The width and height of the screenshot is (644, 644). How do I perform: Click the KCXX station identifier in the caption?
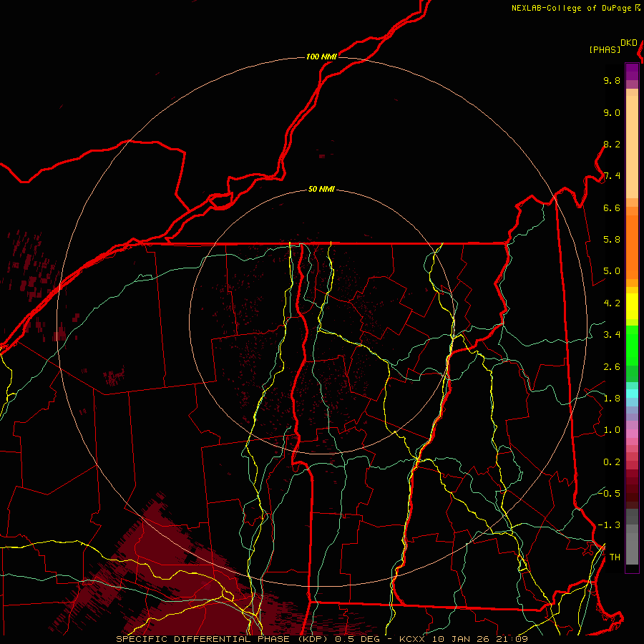412,639
